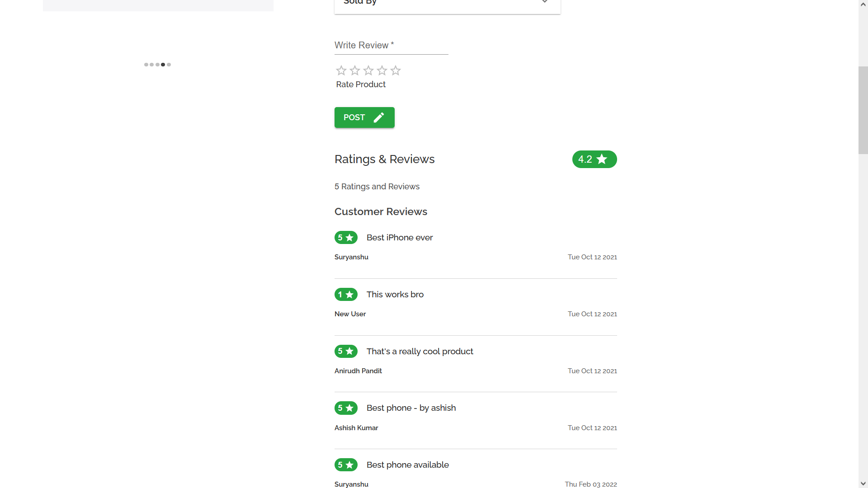Jump to the last carousel dot

click(169, 65)
